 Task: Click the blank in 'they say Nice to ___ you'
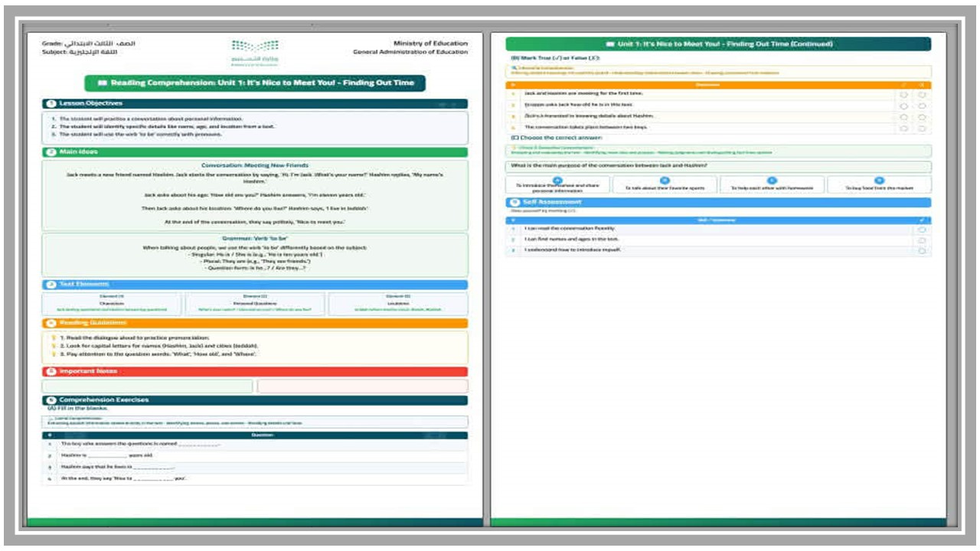tap(153, 478)
